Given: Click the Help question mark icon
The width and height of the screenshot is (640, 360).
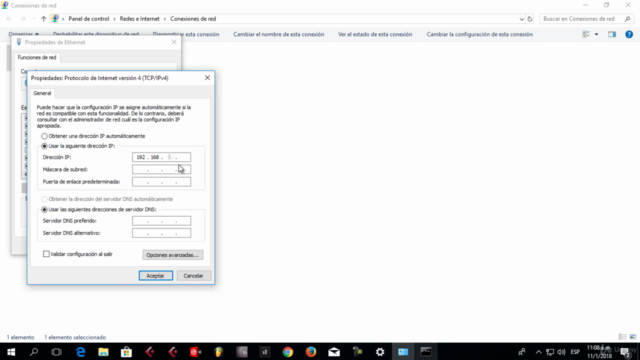Looking at the screenshot, I should pos(629,34).
